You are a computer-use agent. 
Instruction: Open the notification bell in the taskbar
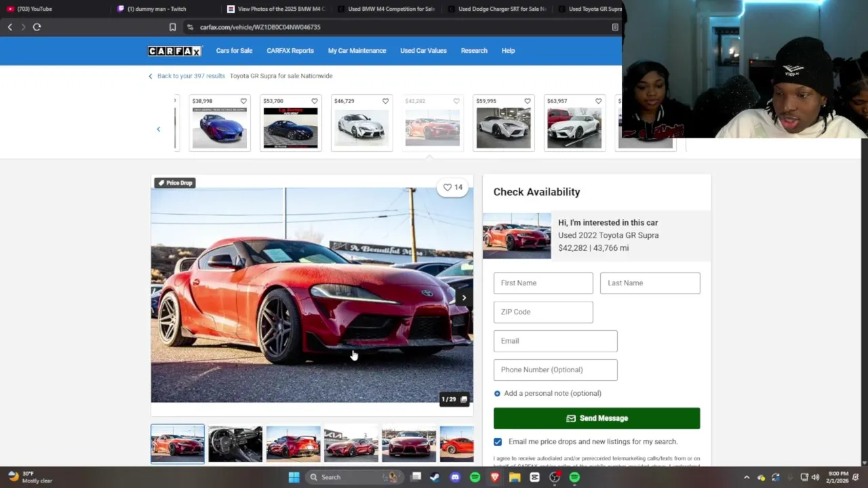[855, 477]
